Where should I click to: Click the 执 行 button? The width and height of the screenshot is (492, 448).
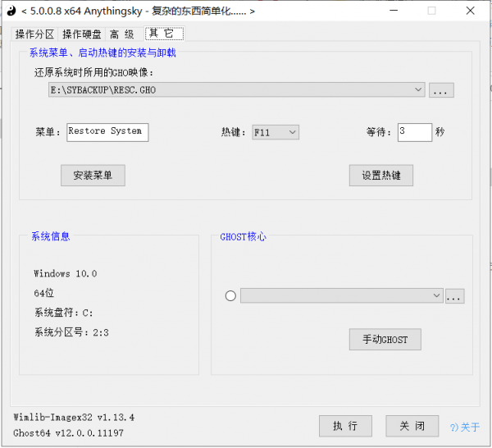click(345, 426)
